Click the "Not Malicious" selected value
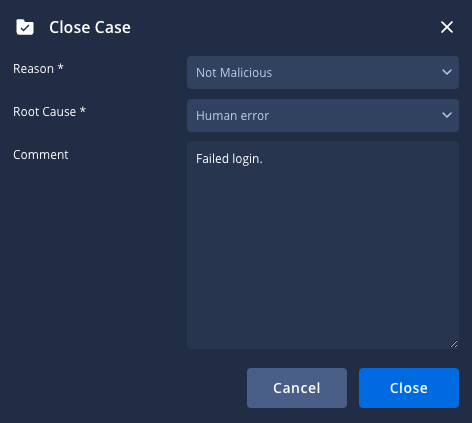The height and width of the screenshot is (423, 472). click(x=234, y=73)
